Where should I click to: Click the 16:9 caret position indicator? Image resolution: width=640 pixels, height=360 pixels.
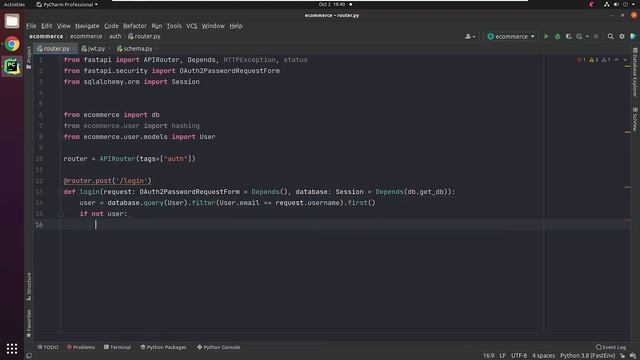489,356
